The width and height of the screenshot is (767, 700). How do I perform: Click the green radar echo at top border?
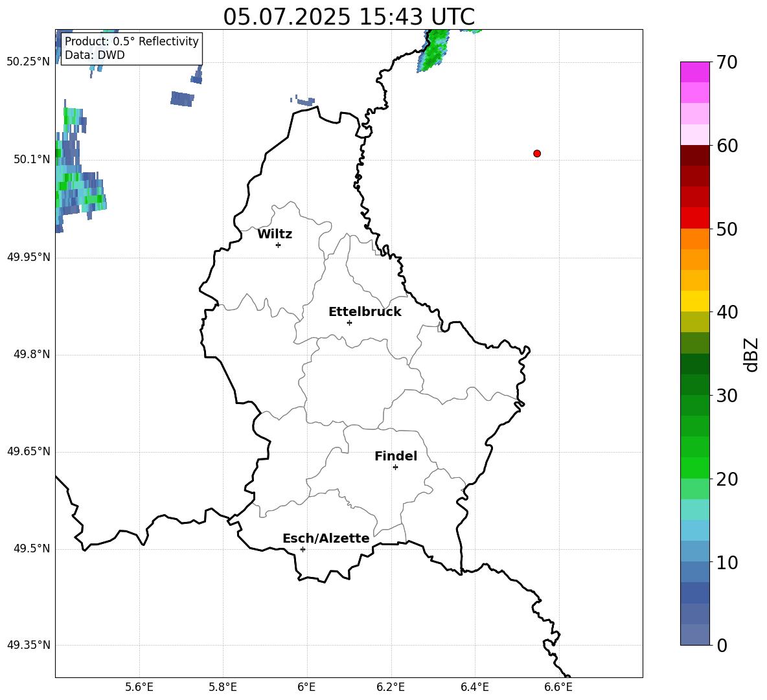pos(434,51)
